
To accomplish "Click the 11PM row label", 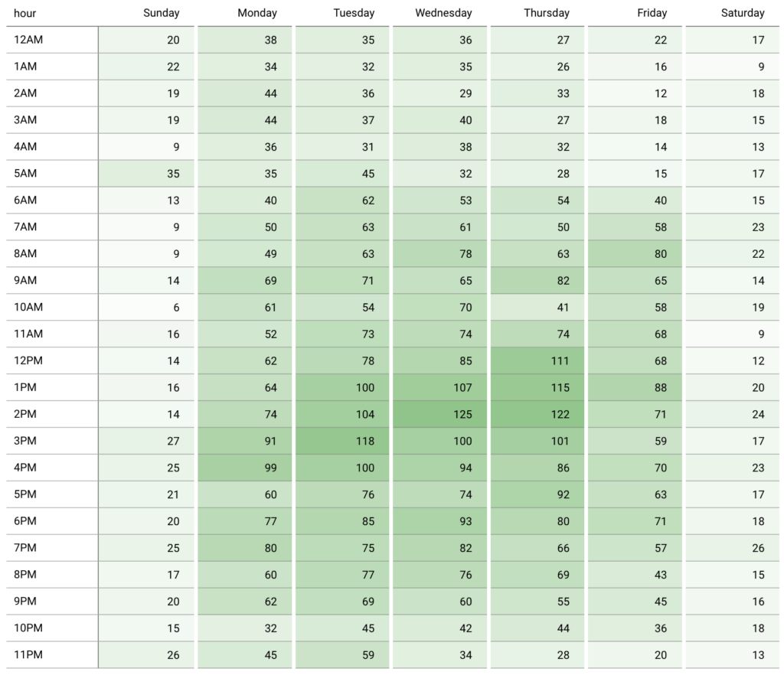I will click(26, 655).
